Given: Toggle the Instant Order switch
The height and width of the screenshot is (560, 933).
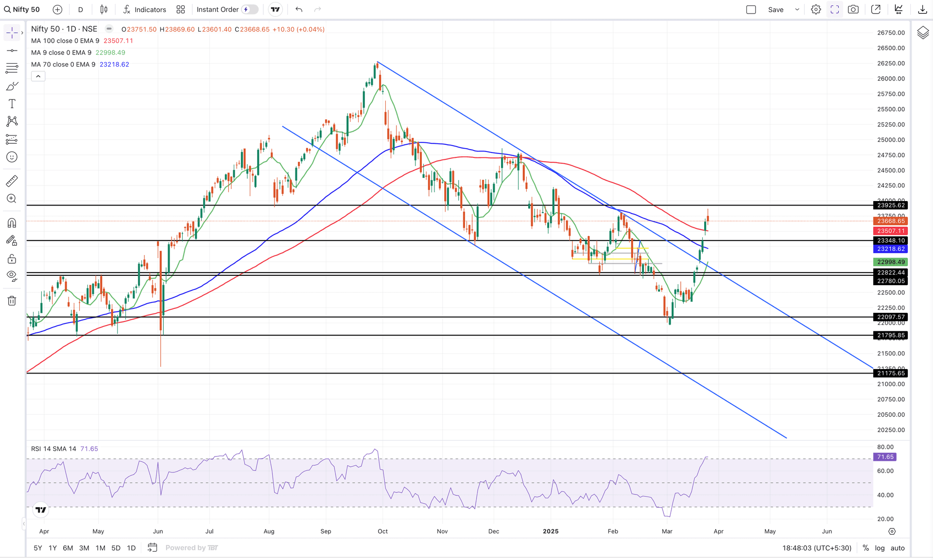Looking at the screenshot, I should tap(250, 10).
